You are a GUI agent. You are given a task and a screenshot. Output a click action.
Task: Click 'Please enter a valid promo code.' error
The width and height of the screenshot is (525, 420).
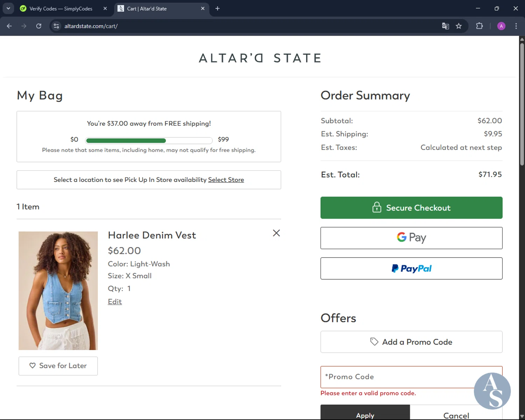[x=368, y=393]
